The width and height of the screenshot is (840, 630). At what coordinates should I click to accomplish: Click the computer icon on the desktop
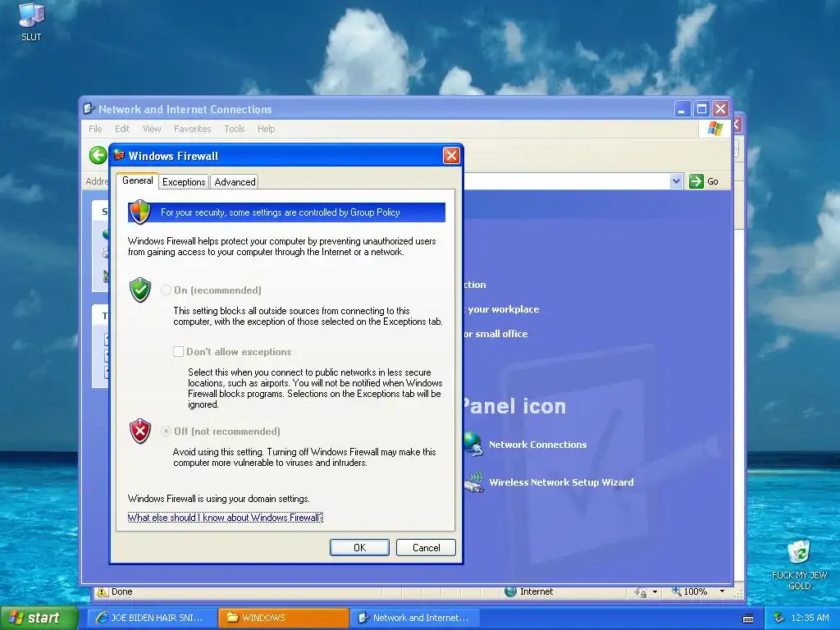tap(31, 15)
